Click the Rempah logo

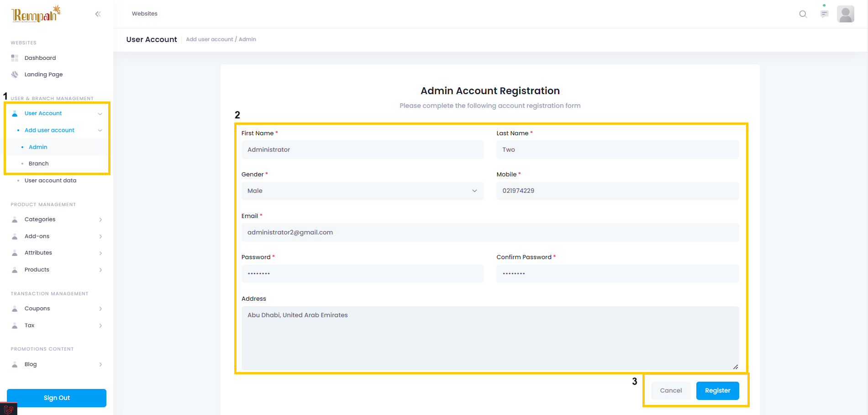(36, 14)
